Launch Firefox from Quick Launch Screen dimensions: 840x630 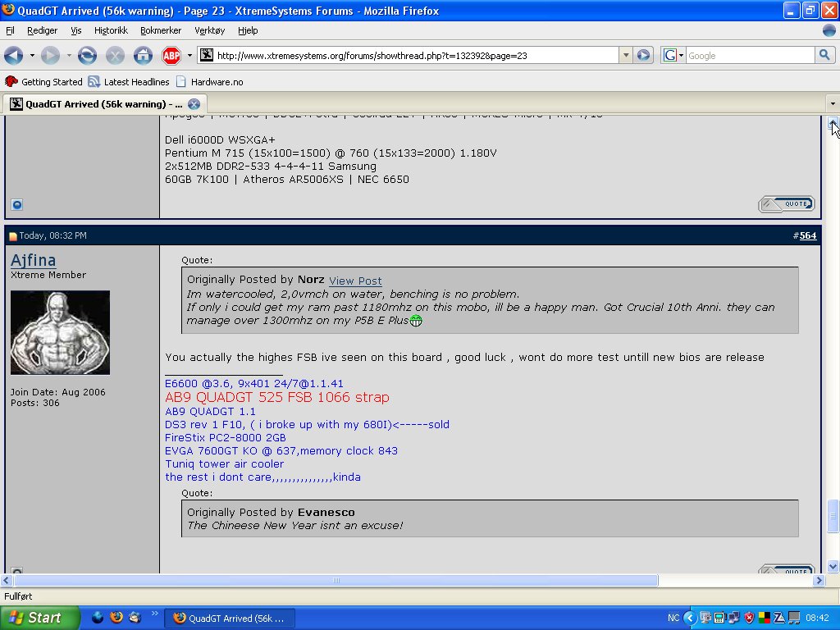(x=116, y=618)
